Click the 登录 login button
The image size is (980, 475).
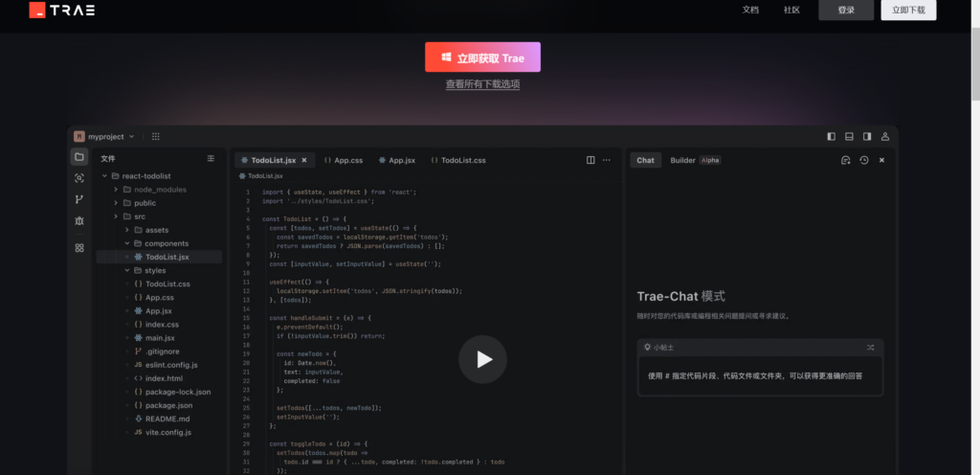[x=846, y=10]
